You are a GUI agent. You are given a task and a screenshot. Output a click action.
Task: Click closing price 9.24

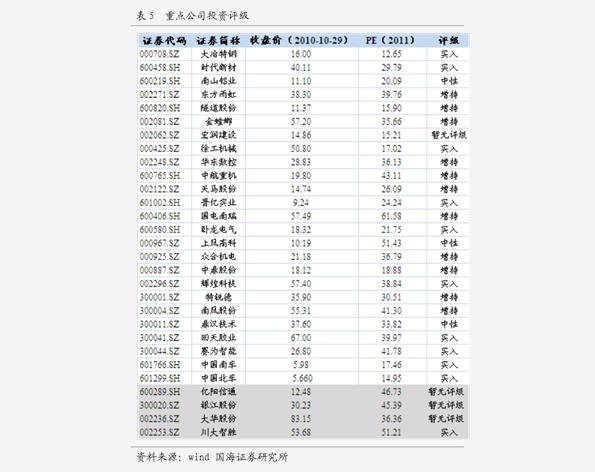coord(301,203)
